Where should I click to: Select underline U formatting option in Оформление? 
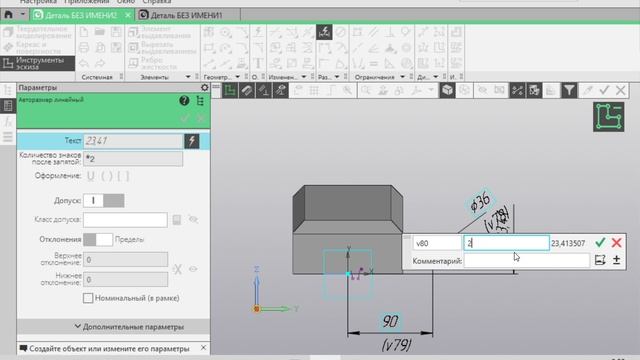(91, 176)
